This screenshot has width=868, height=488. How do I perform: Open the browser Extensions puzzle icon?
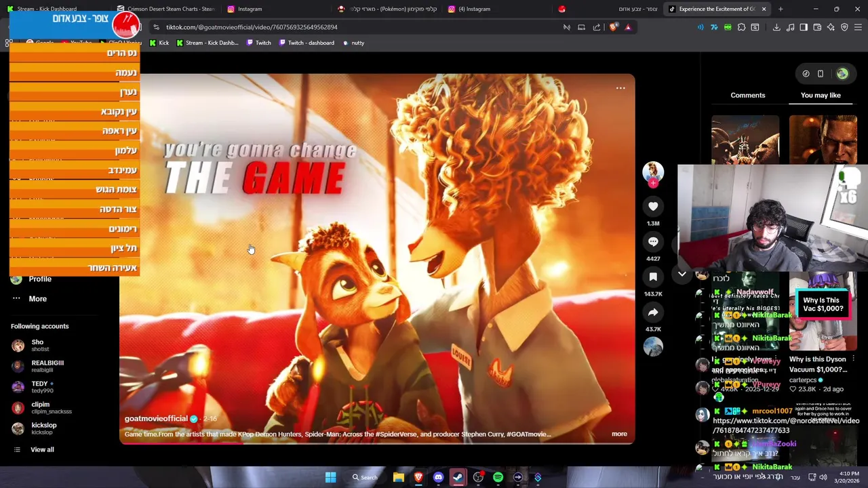741,27
